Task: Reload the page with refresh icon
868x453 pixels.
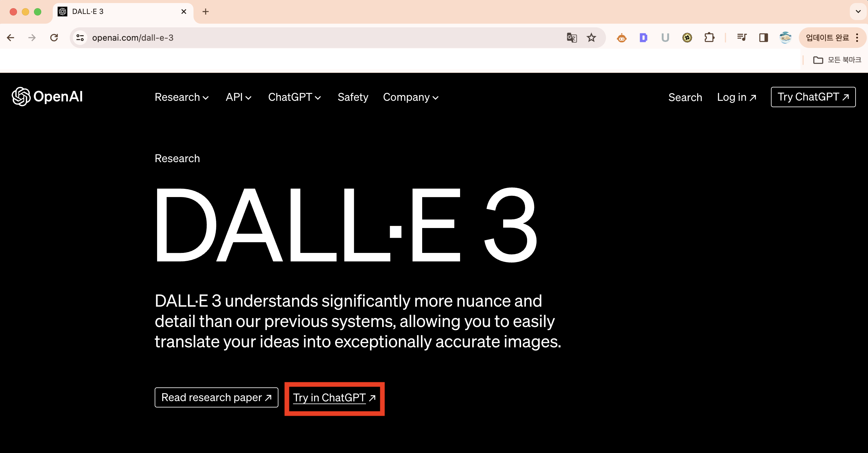Action: [x=54, y=37]
